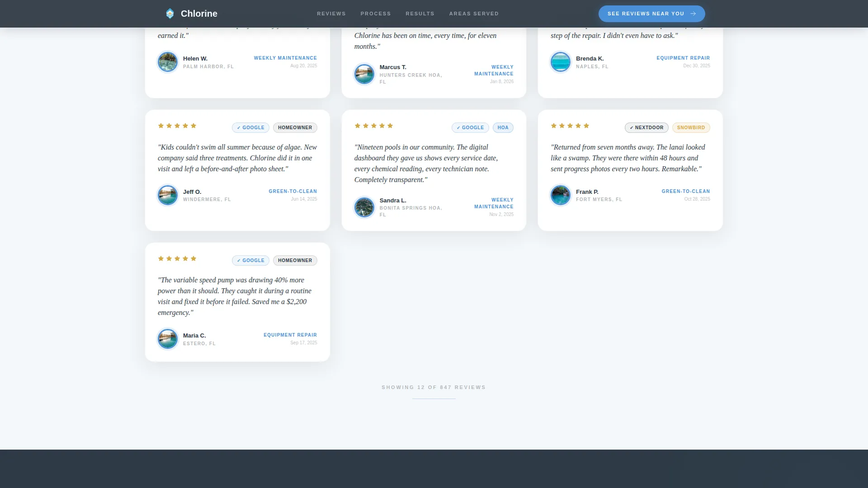Click reviewer name Jeff O.
This screenshot has height=488, width=868.
pyautogui.click(x=192, y=192)
